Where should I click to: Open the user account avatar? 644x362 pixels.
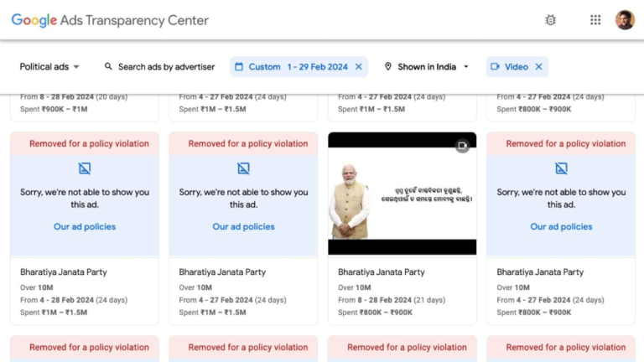click(625, 20)
